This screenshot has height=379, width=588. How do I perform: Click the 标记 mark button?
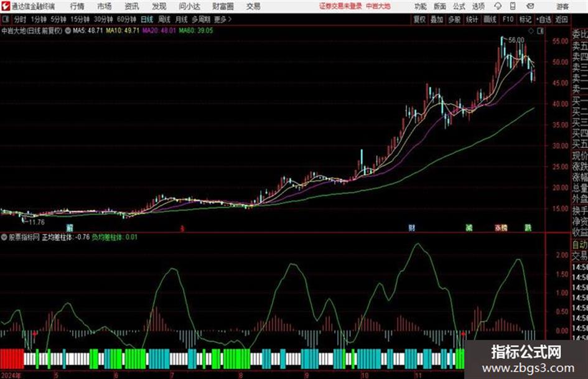525,19
